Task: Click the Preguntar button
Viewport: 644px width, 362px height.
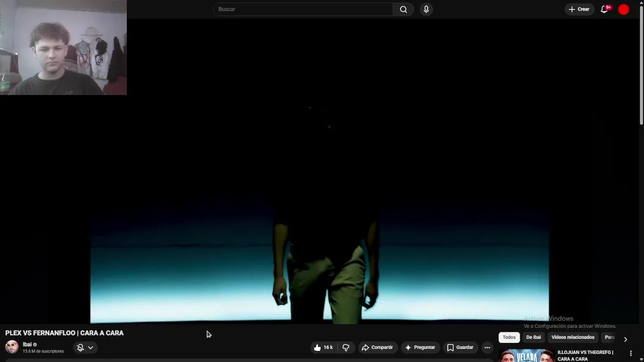Action: pyautogui.click(x=420, y=347)
